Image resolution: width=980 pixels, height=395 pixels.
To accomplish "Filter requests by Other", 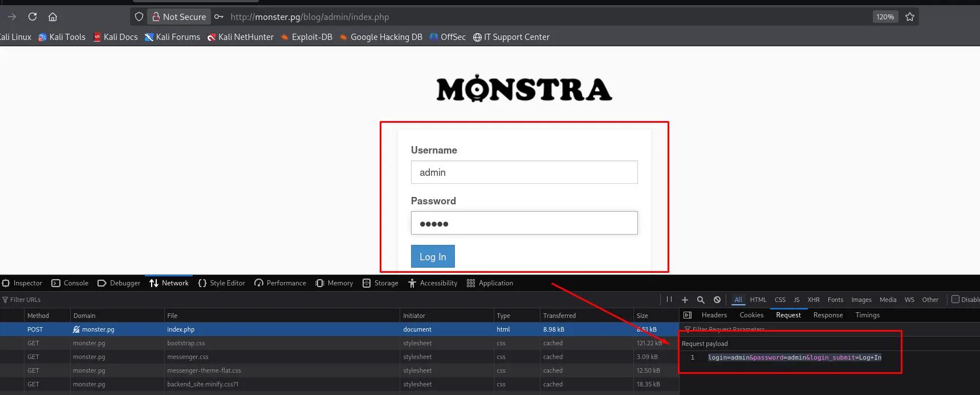I will [930, 300].
